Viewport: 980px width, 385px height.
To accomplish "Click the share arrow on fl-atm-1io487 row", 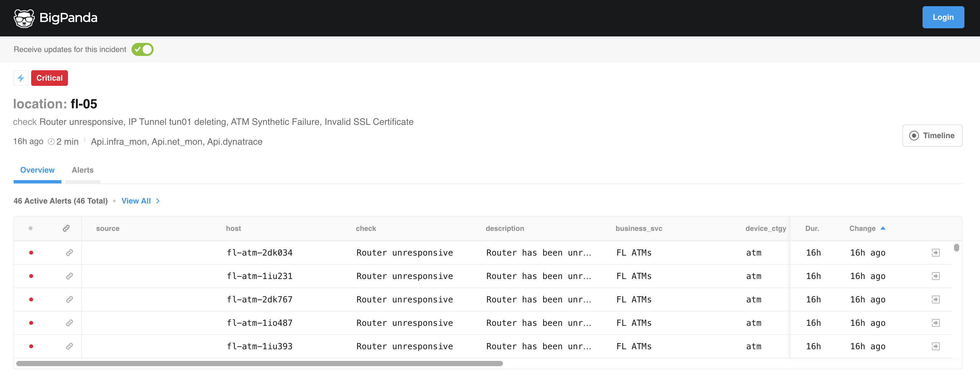I will 936,323.
